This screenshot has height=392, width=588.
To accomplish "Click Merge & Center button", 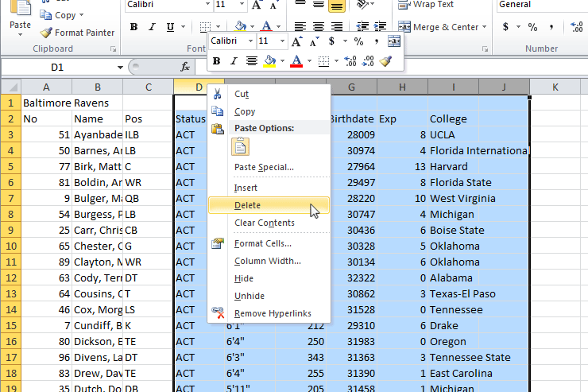I will (438, 27).
